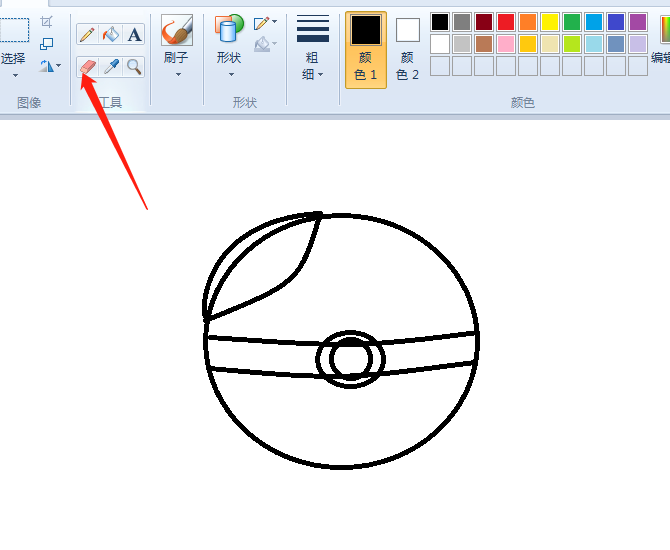Expand the 粗细 size dropdown
Screen dimensions: 670x550
point(320,74)
